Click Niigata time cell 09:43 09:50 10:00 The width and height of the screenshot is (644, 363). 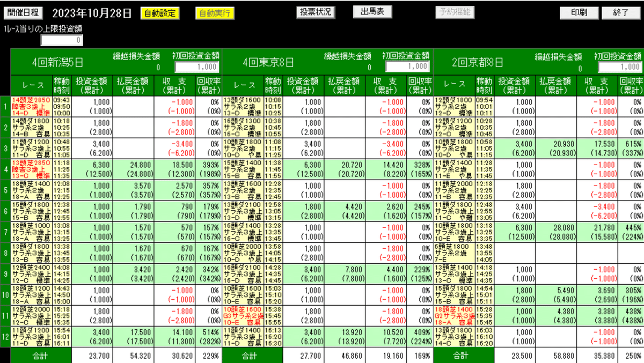[62, 107]
